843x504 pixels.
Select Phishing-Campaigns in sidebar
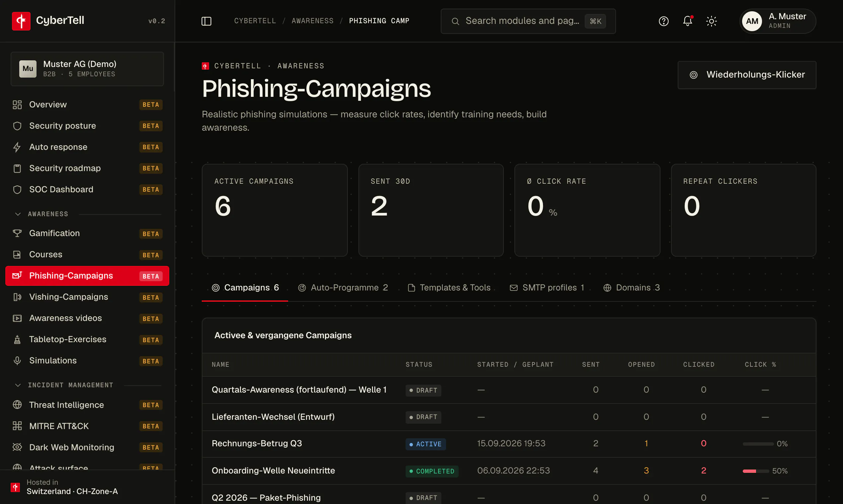(x=87, y=276)
